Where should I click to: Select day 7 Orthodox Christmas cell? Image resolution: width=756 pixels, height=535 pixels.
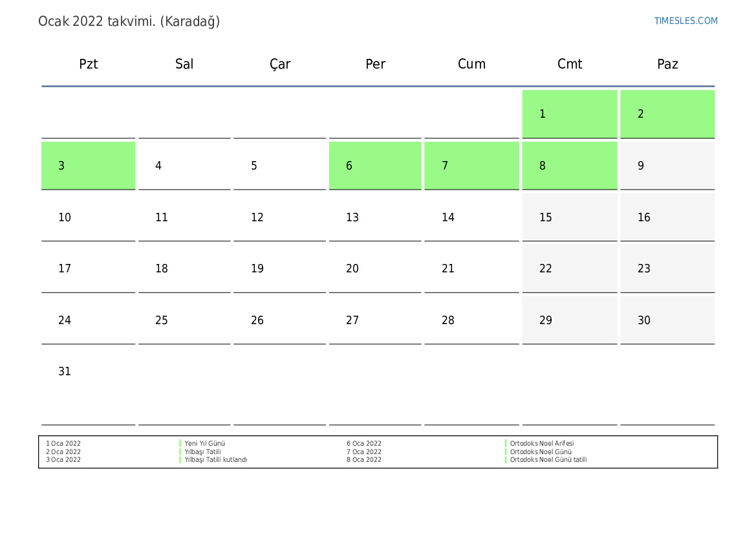(471, 166)
